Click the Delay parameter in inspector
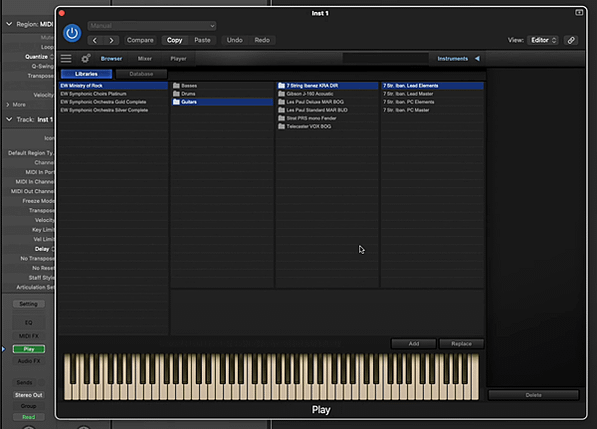597x429 pixels. pyautogui.click(x=42, y=249)
